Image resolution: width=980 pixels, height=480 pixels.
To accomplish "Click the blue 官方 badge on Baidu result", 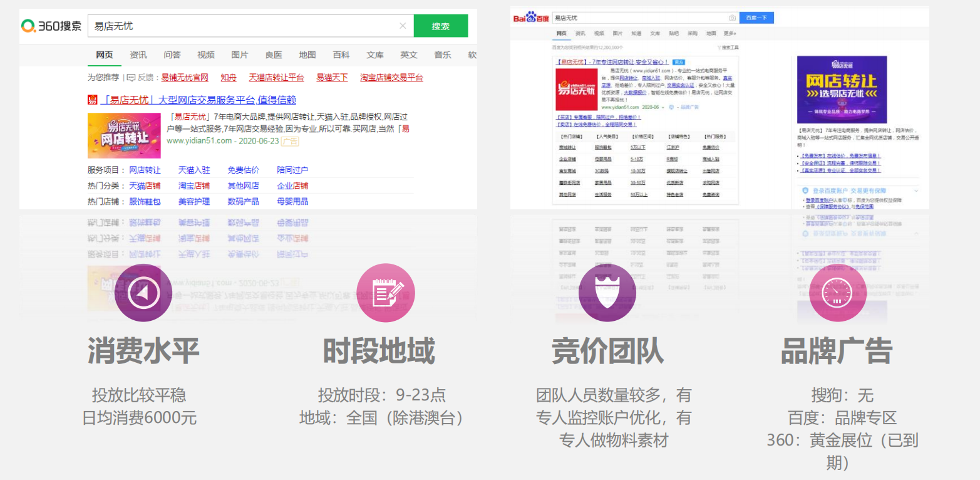I will tap(679, 62).
